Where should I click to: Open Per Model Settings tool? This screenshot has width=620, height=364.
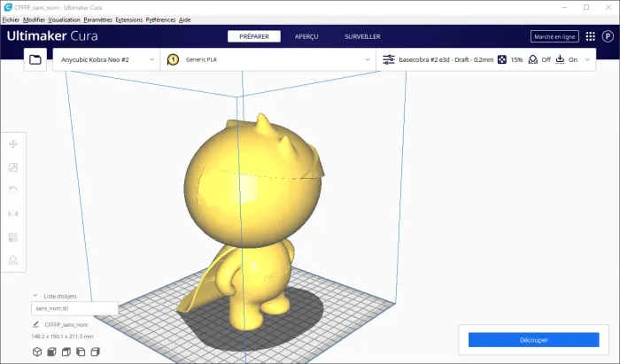13,237
